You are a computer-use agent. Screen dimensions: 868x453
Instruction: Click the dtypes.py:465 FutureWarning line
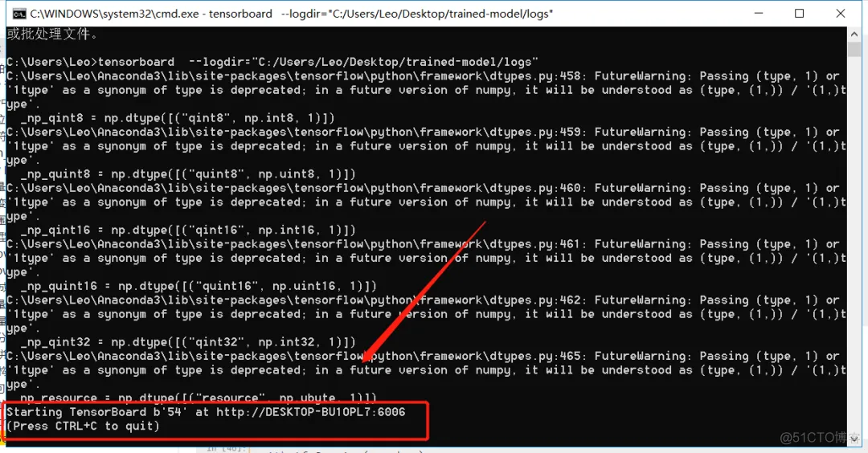click(x=424, y=356)
